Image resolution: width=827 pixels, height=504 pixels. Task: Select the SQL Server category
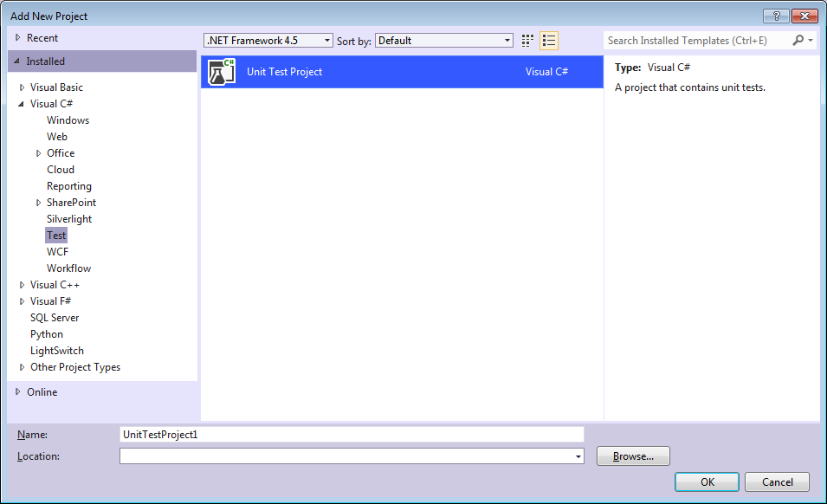(x=55, y=317)
